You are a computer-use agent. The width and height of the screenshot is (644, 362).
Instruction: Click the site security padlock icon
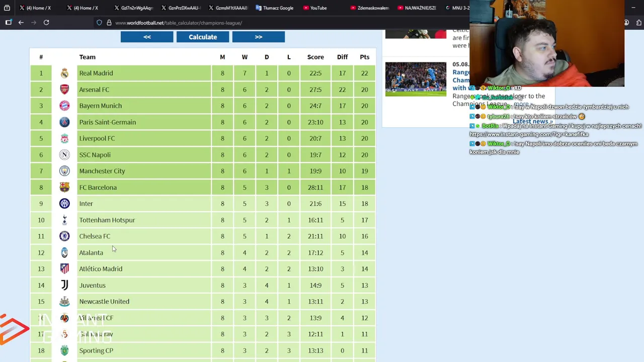click(x=109, y=23)
